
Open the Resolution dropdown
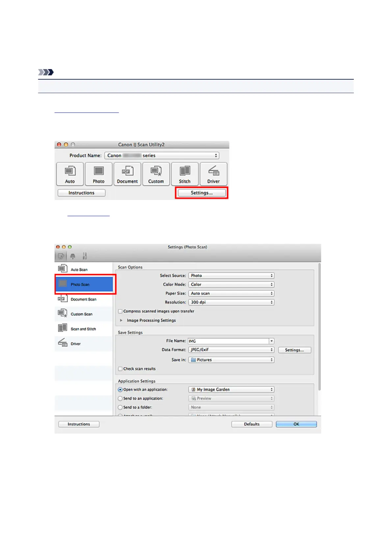[231, 302]
